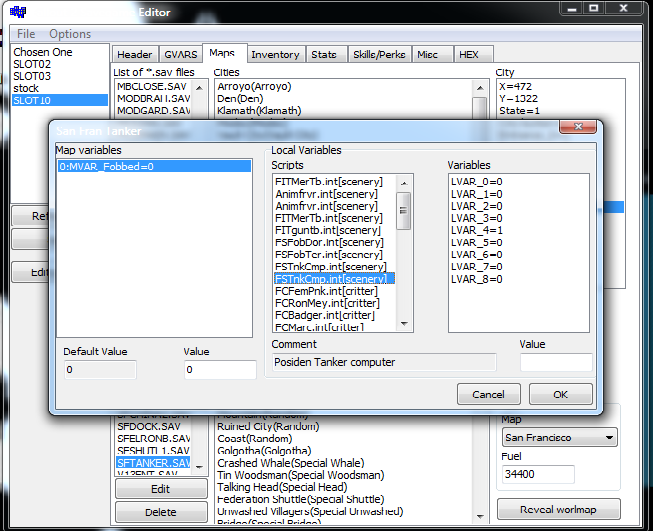653x531 pixels.
Task: Select Crashed Whale(Special Whale) entry
Action: [x=291, y=463]
